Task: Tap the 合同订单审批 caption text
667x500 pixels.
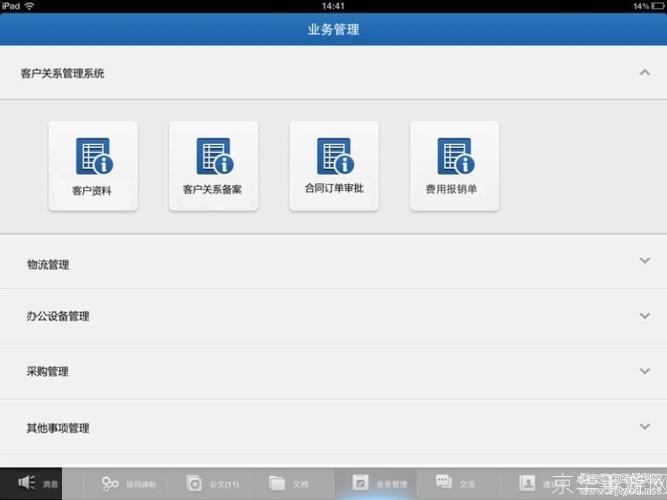Action: click(x=334, y=189)
